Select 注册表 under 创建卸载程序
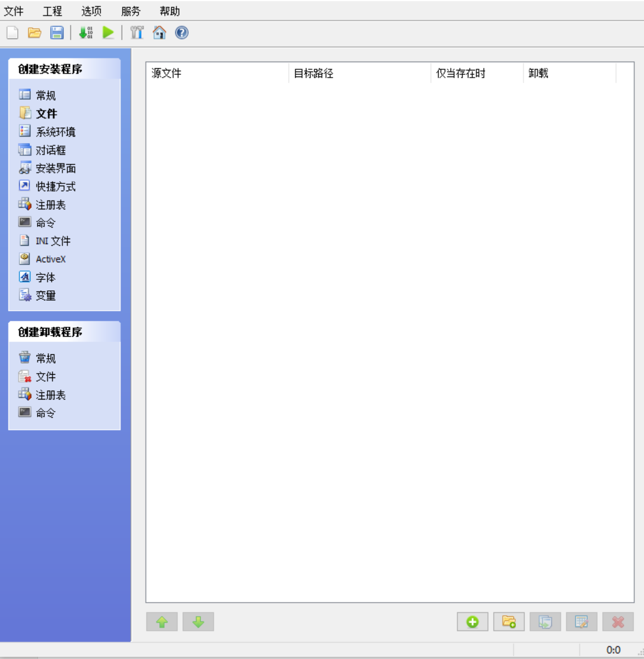The height and width of the screenshot is (659, 644). pos(42,395)
